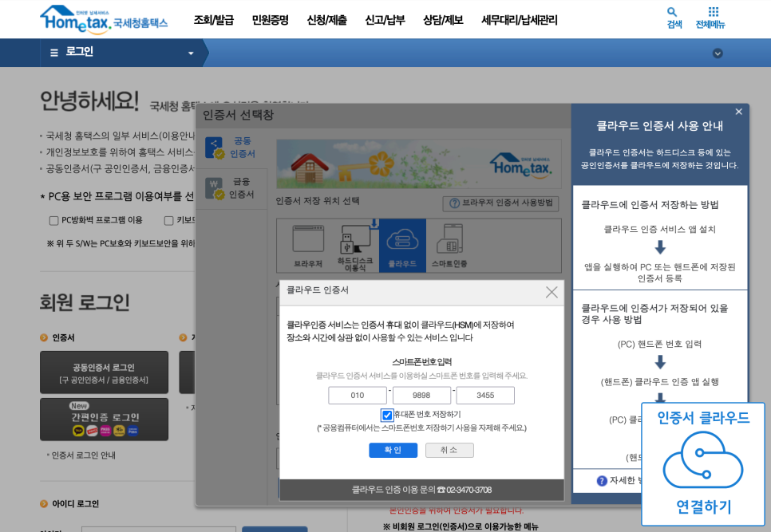
Task: Click the orange bullet beside 아이디 로그인
Action: (44, 504)
